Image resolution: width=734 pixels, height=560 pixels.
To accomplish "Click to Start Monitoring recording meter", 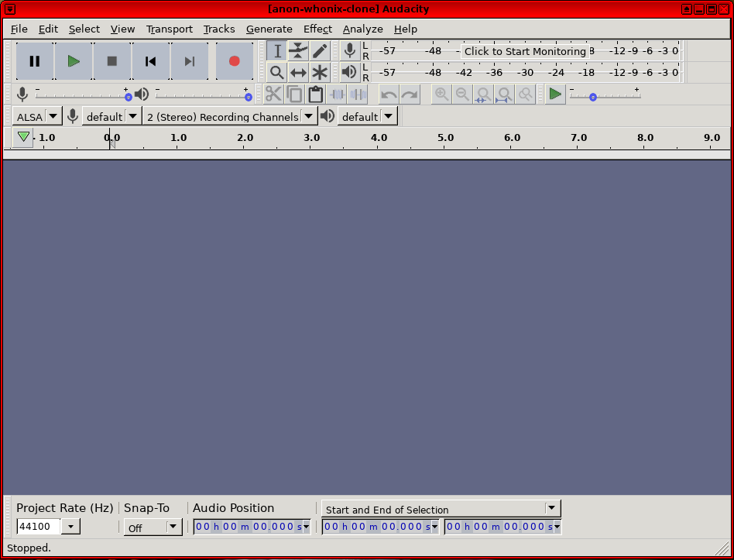I will tap(524, 51).
